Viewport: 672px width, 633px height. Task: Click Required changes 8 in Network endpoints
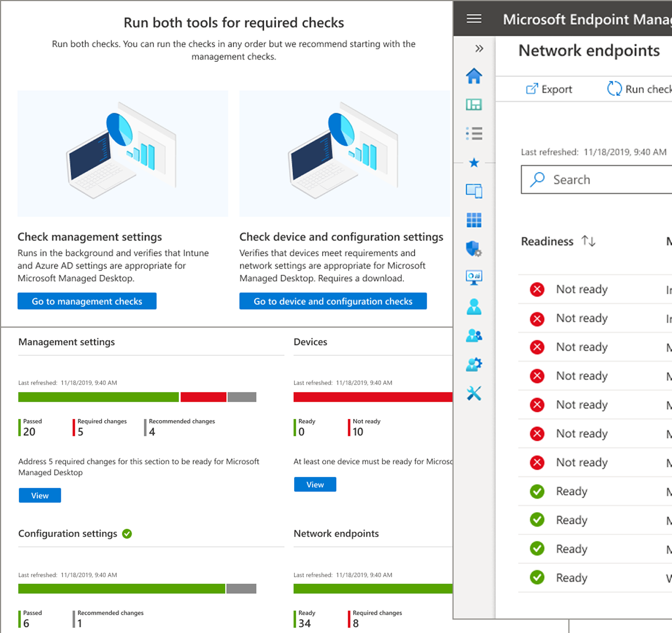point(375,619)
